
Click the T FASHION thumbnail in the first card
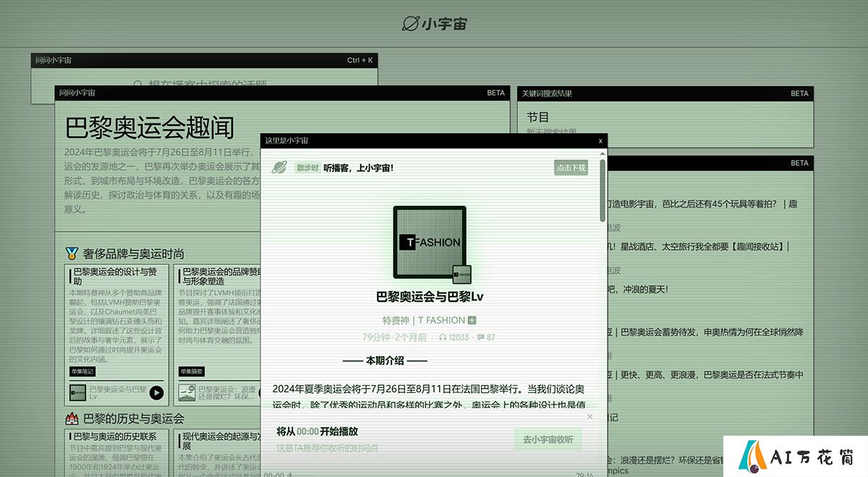(x=78, y=393)
